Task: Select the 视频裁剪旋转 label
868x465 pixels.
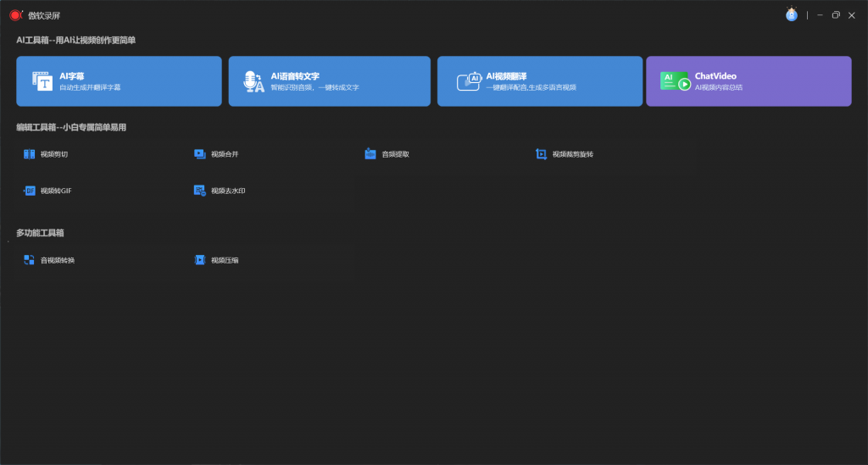Action: pyautogui.click(x=573, y=154)
